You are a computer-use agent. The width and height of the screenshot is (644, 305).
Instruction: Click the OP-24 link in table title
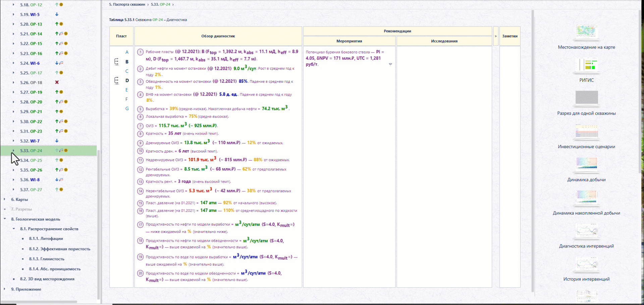pos(157,20)
